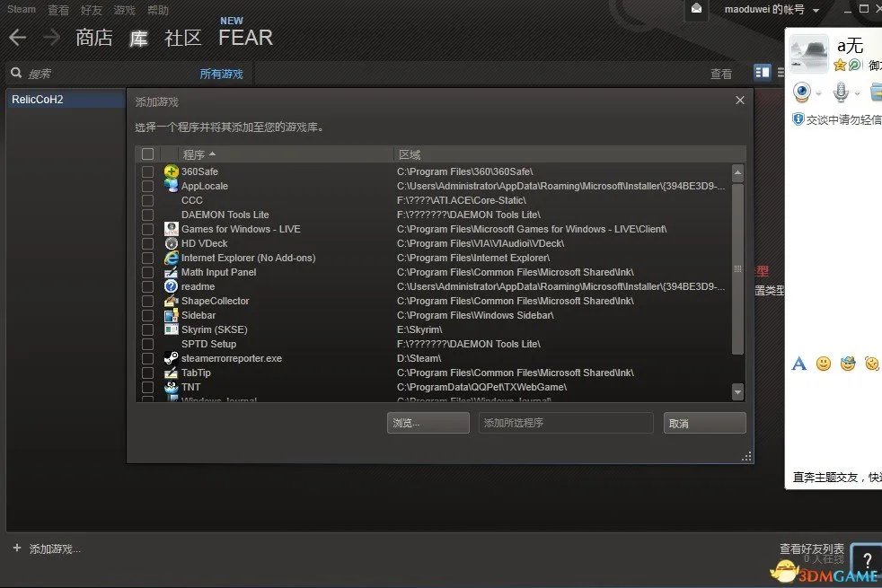Screen dimensions: 882x588
Task: Click the list view icon beside detail view
Action: point(781,72)
